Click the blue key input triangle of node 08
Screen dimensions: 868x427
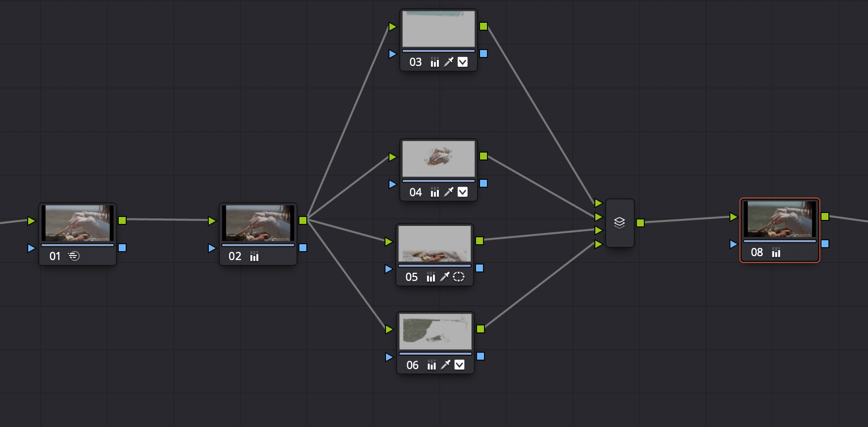pos(733,244)
